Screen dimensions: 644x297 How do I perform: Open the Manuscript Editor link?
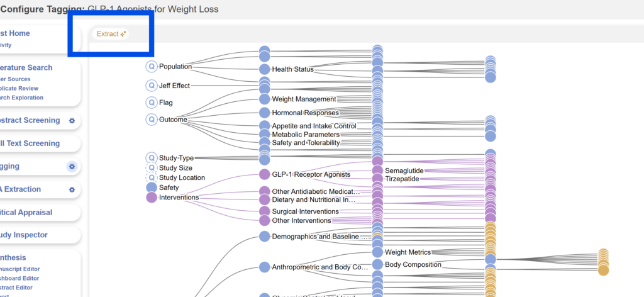pyautogui.click(x=20, y=269)
